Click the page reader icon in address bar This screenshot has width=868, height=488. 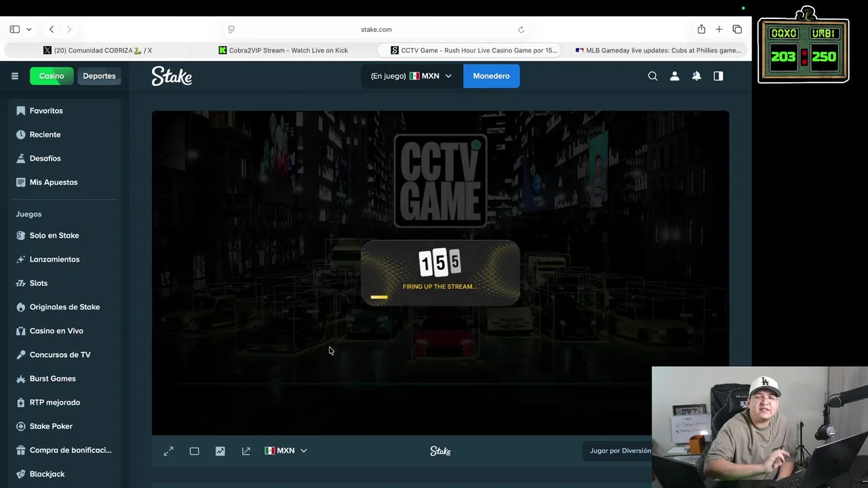(x=231, y=29)
